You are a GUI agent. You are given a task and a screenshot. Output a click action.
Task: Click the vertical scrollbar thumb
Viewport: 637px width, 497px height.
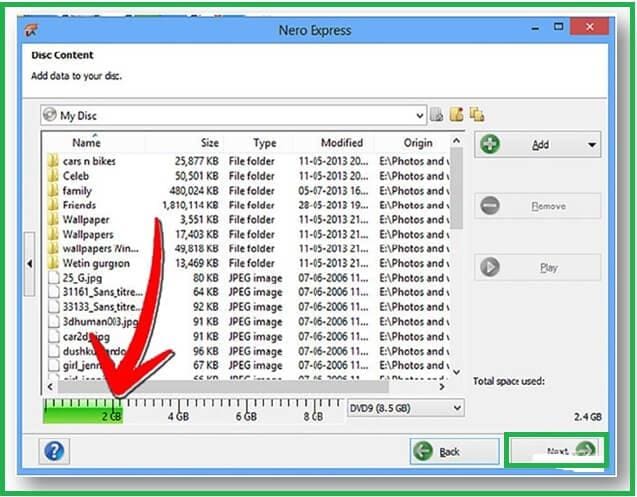click(x=456, y=188)
